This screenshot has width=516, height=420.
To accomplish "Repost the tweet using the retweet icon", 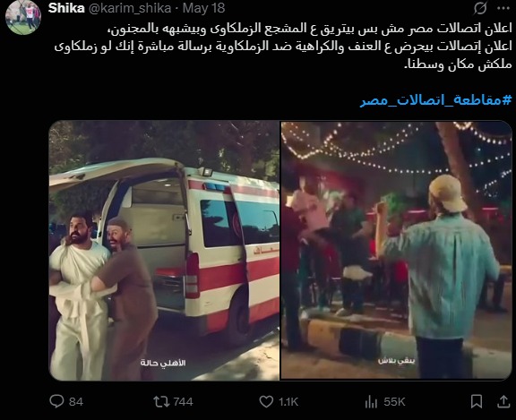I will (x=161, y=401).
